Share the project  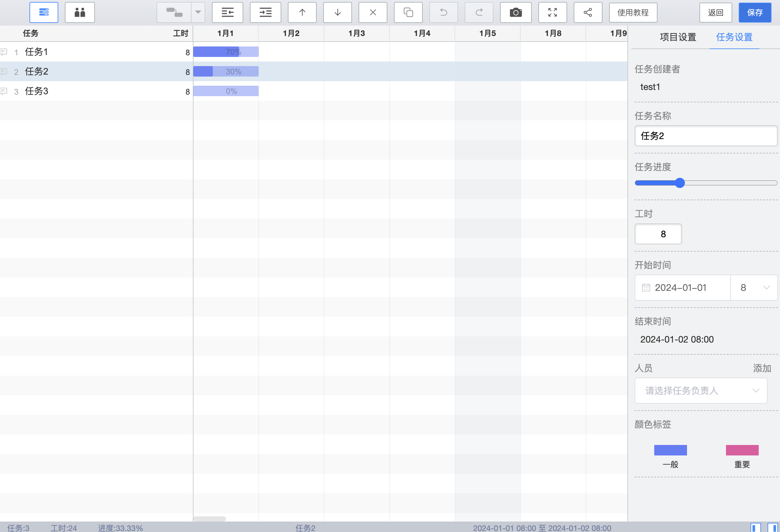pos(588,12)
